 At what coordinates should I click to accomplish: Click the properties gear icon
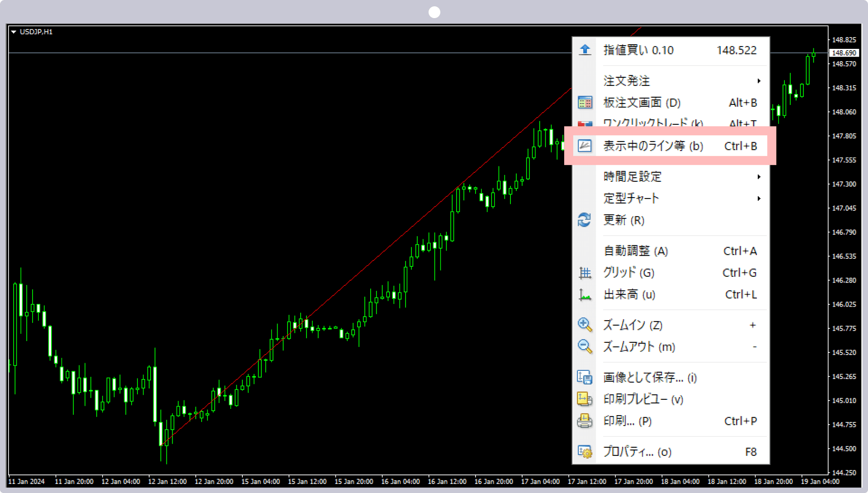585,451
